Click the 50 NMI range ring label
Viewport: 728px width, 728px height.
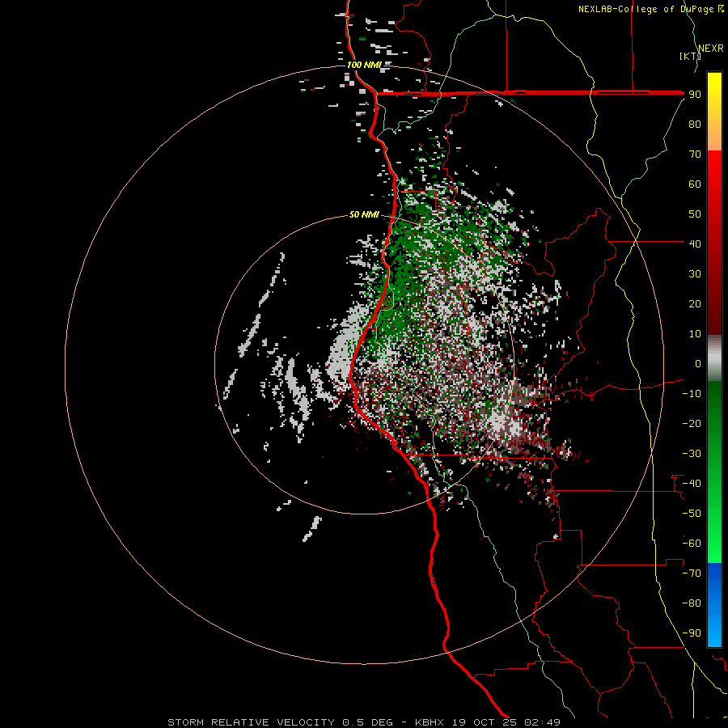[364, 214]
